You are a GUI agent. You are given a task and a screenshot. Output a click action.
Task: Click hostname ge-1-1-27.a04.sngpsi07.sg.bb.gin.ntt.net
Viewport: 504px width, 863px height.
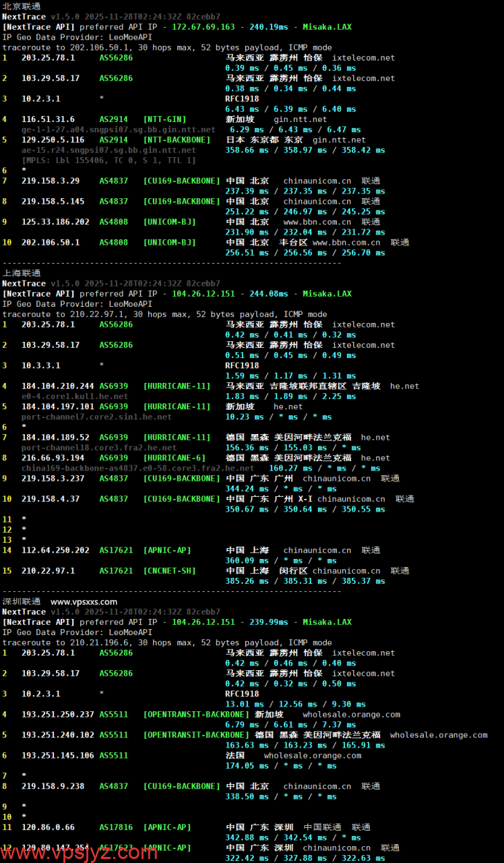(118, 129)
